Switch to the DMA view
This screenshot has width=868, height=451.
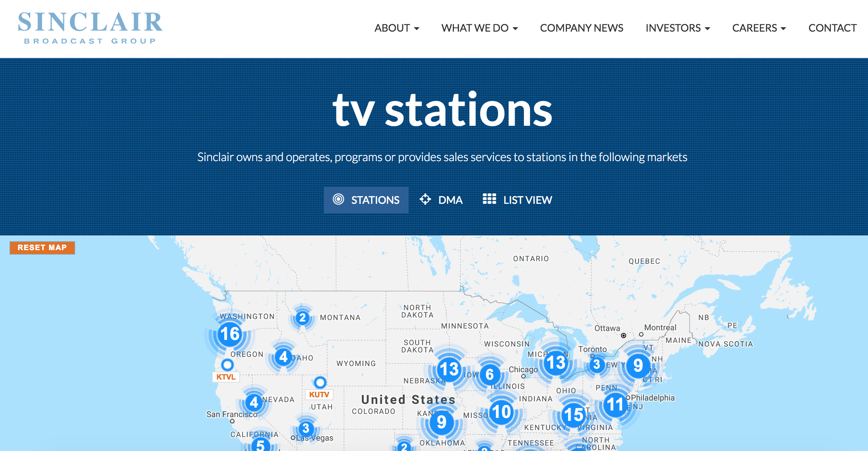(x=441, y=200)
